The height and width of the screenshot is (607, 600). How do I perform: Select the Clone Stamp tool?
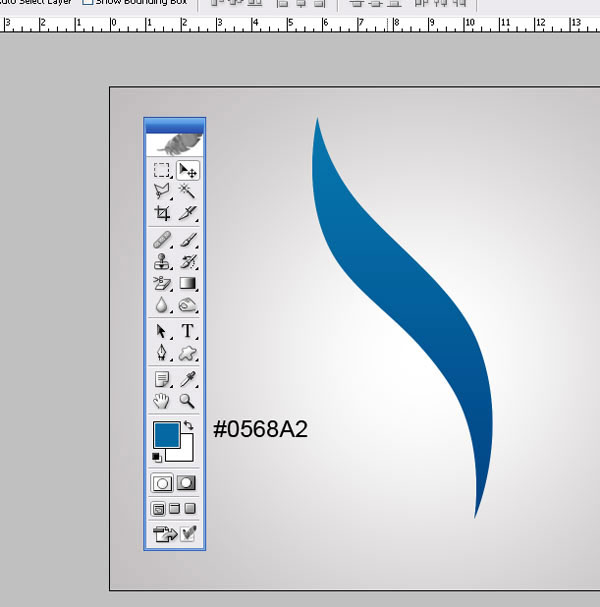click(x=161, y=262)
